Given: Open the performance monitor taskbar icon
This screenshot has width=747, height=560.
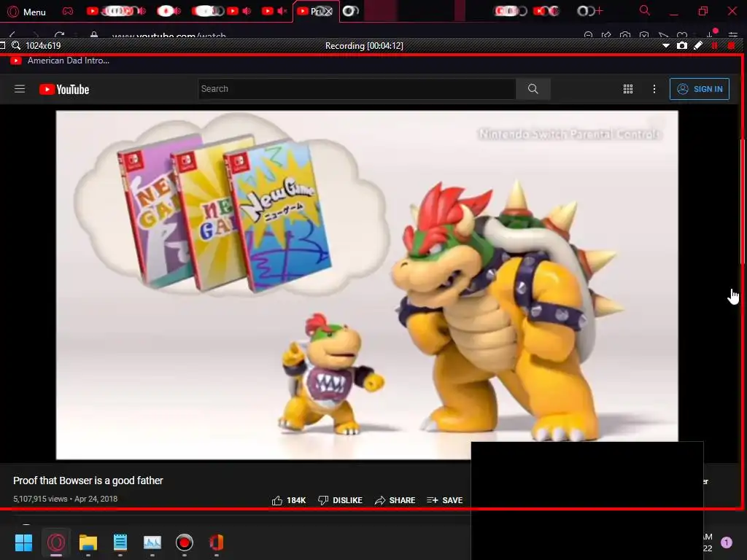Looking at the screenshot, I should (x=152, y=542).
